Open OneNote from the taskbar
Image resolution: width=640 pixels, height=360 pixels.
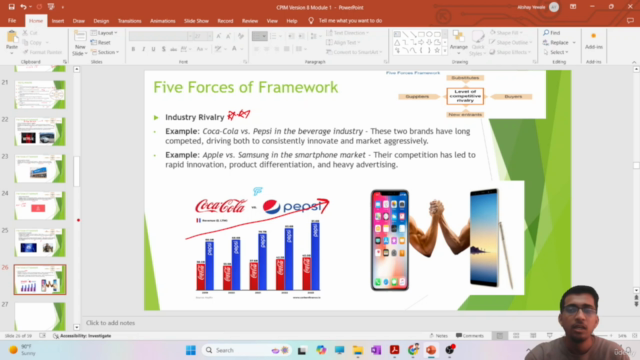point(376,350)
